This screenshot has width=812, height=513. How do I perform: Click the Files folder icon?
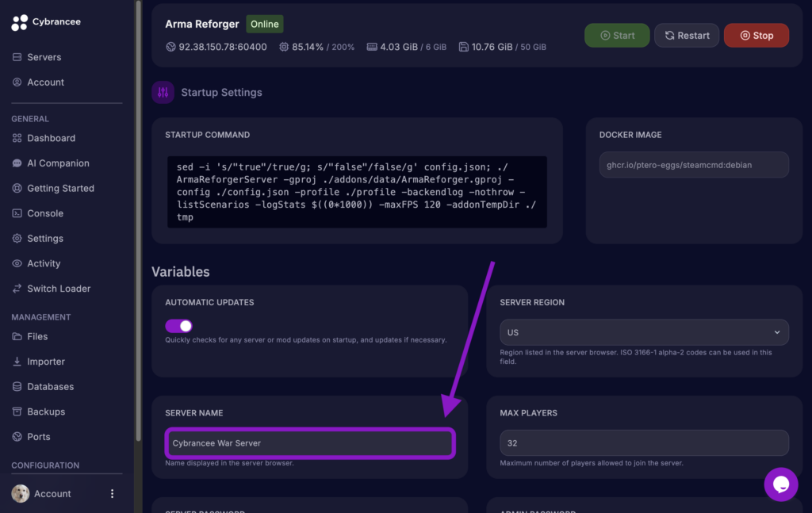17,336
